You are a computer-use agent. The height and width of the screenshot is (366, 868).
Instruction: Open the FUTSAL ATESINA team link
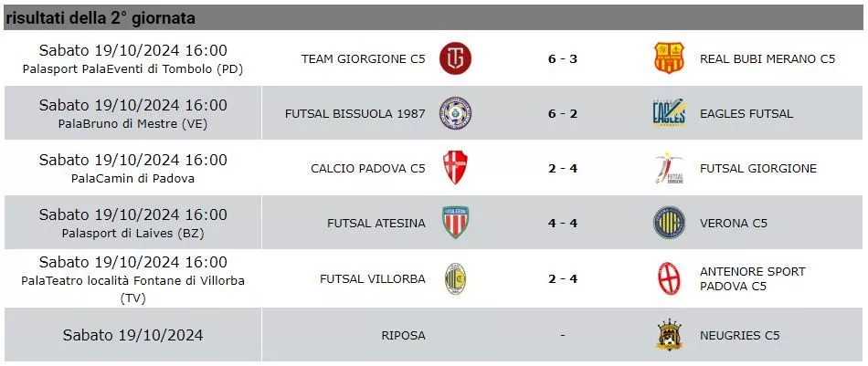click(x=376, y=224)
